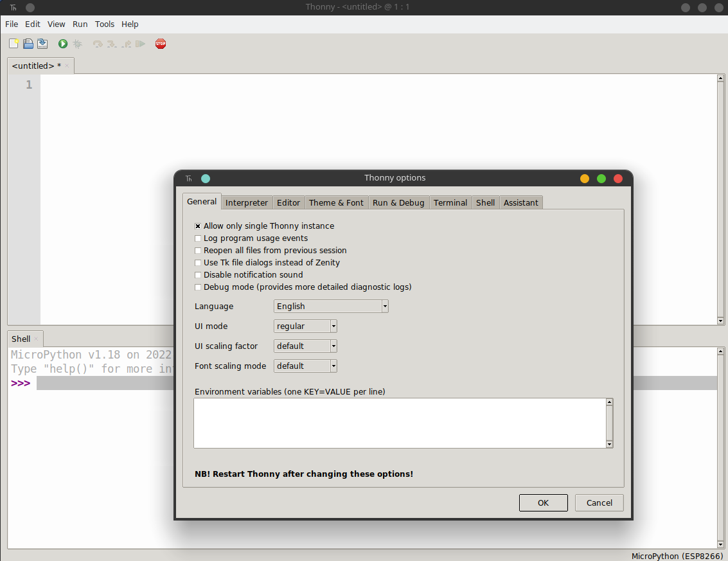Click the Environment variables box scroll-up arrow
The width and height of the screenshot is (728, 561).
(610, 402)
